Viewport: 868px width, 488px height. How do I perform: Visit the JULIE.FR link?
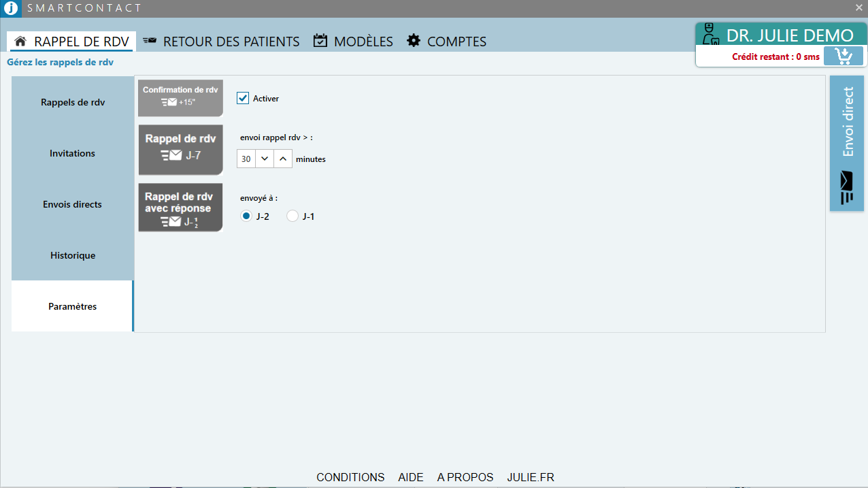coord(531,477)
